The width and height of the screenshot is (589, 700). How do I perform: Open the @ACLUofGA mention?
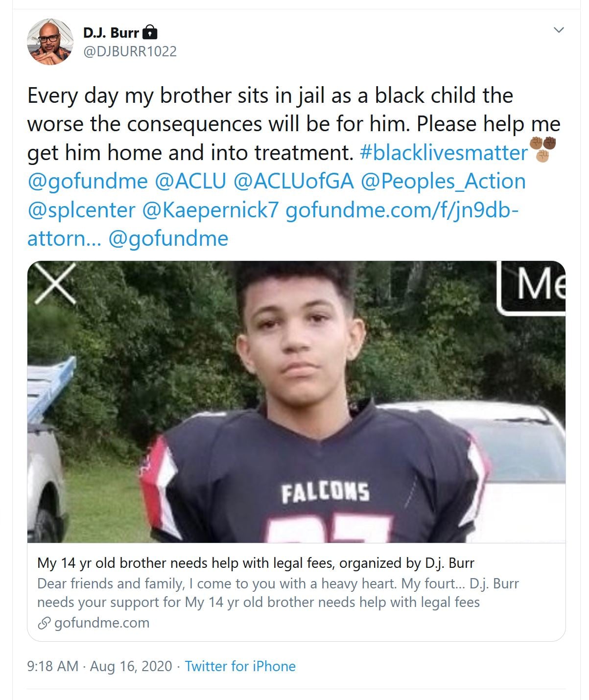point(294,181)
